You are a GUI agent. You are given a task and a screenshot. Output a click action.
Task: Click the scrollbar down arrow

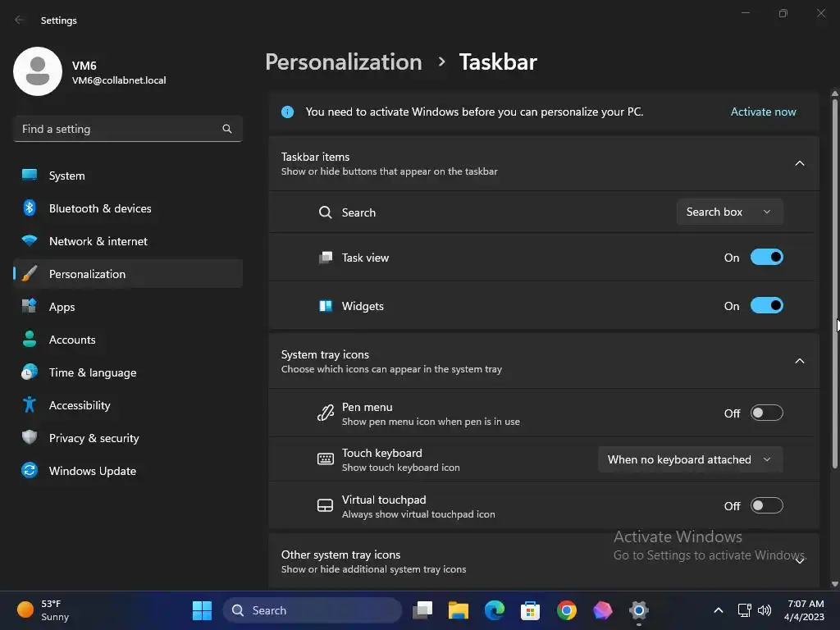[834, 584]
